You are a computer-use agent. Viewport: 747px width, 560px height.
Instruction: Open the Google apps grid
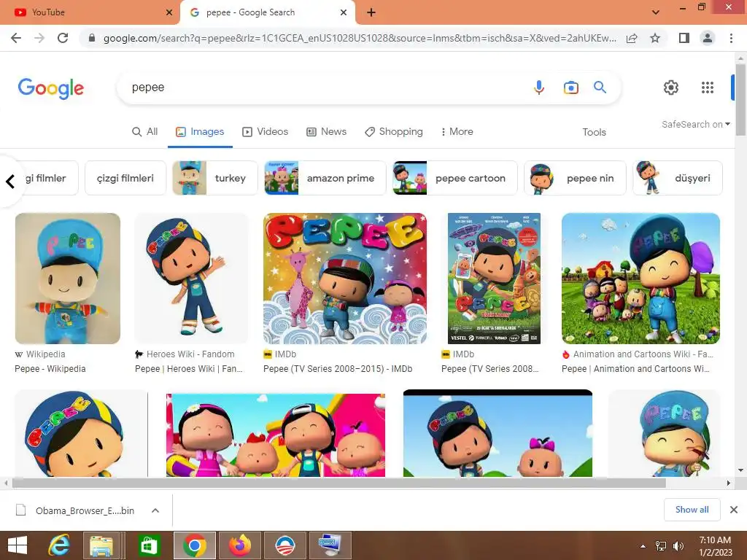point(708,87)
